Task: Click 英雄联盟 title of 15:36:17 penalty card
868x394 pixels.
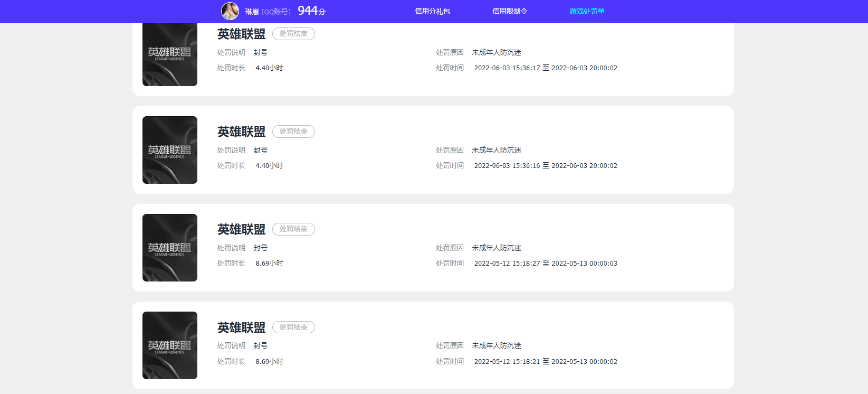Action: (241, 34)
